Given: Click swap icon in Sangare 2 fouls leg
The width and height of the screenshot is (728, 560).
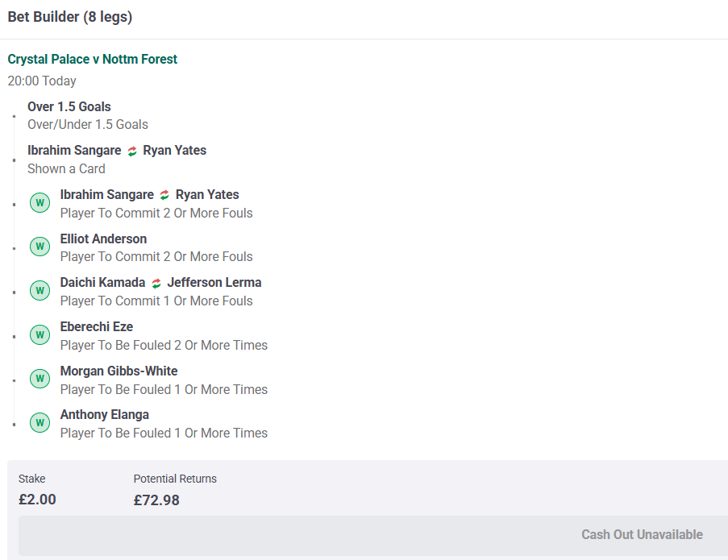Looking at the screenshot, I should point(164,195).
